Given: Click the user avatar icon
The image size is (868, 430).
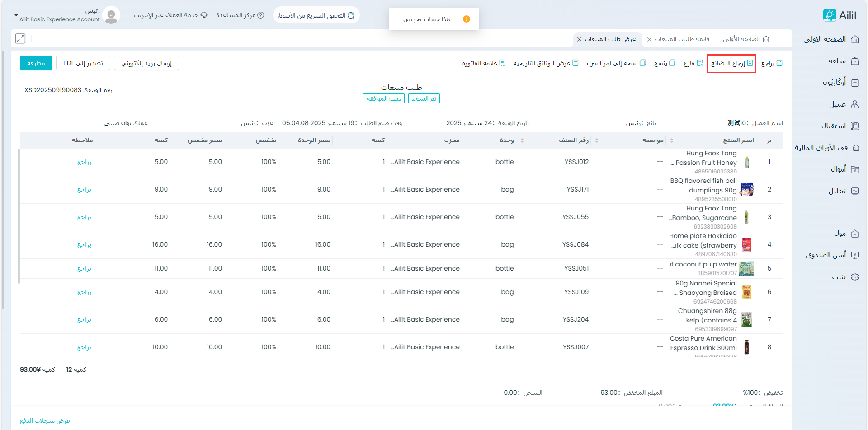Looking at the screenshot, I should point(111,15).
